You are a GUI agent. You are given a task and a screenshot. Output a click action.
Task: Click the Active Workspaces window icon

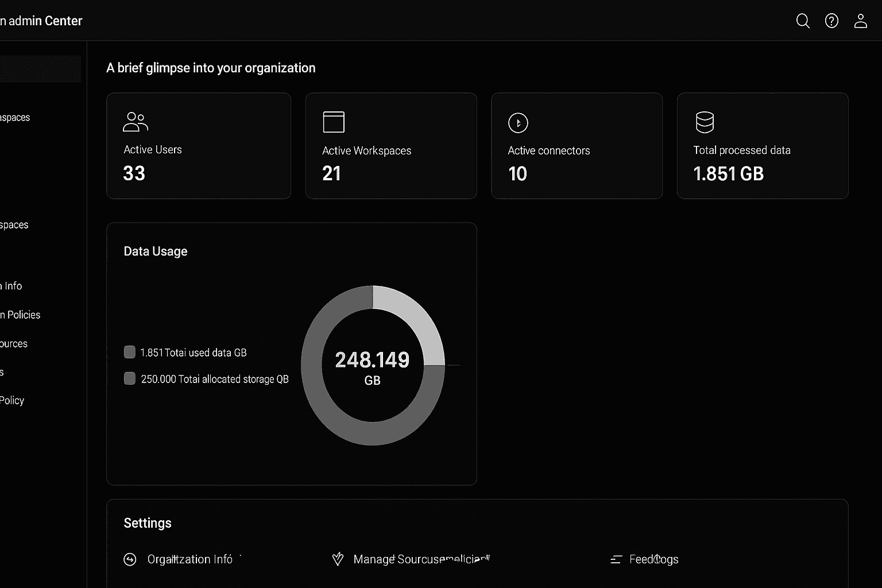pos(334,122)
